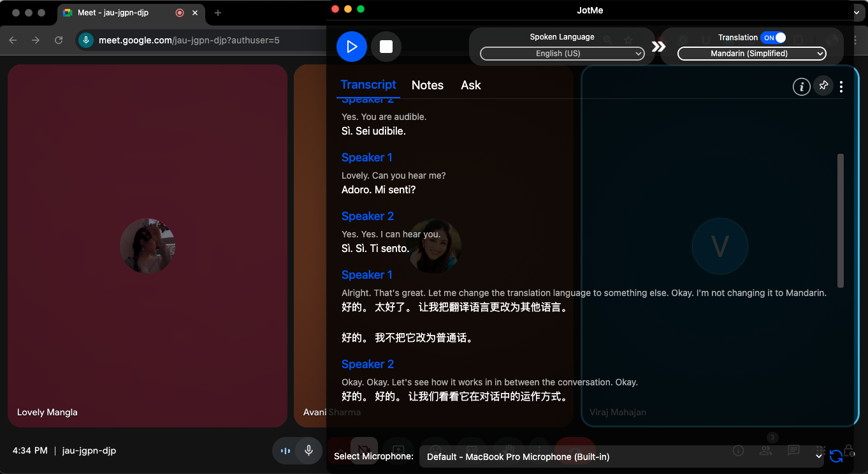This screenshot has width=868, height=474.
Task: Click Speaker 2 label above 'Okay. Okay. Let's see'
Action: [x=368, y=364]
